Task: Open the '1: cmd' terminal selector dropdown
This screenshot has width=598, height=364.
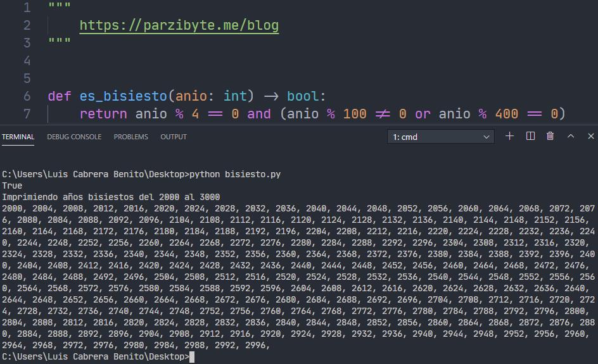Action: point(441,137)
